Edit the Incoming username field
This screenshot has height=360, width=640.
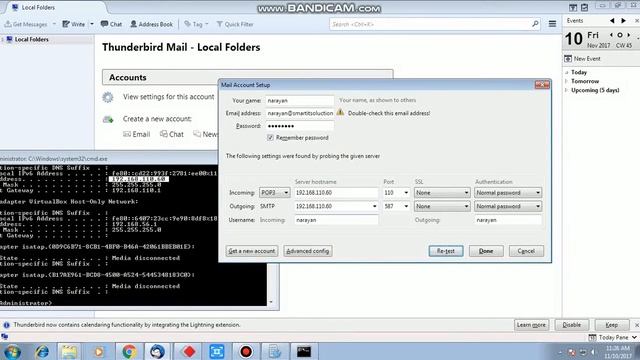pyautogui.click(x=336, y=220)
